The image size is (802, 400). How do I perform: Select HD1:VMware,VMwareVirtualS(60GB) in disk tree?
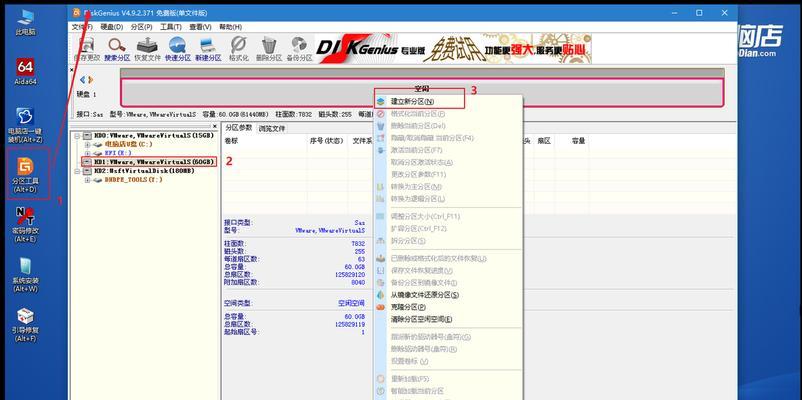pos(153,162)
